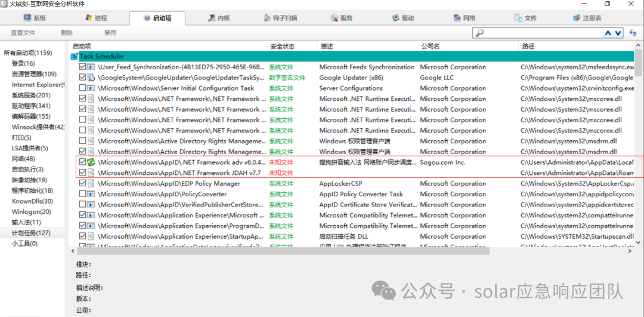This screenshot has height=317, width=644.
Task: Click the icon on the 内核 tab
Action: (x=212, y=18)
